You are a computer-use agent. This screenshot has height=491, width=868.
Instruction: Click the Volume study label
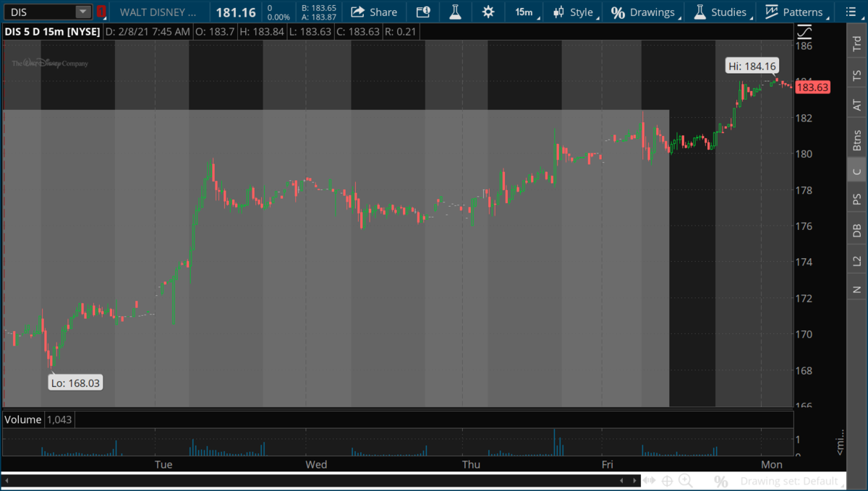[24, 419]
